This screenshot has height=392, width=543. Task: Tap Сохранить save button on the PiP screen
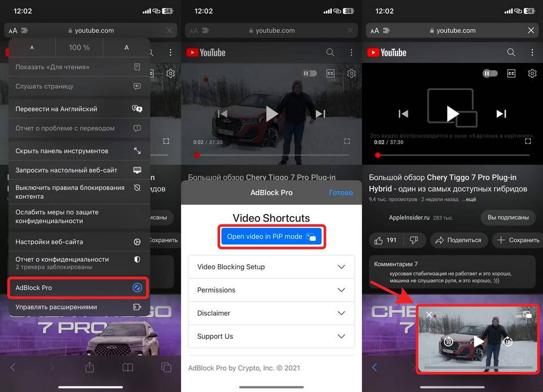pos(518,240)
